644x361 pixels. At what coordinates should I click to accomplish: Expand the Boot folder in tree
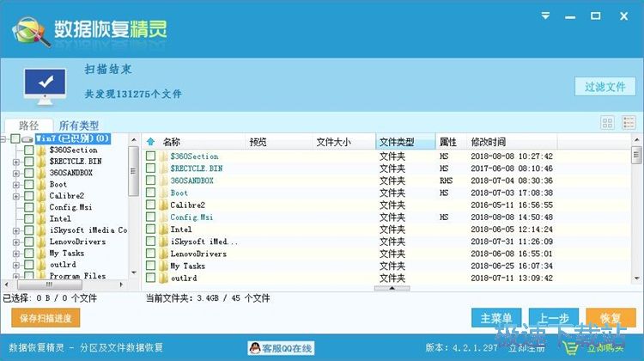point(16,185)
